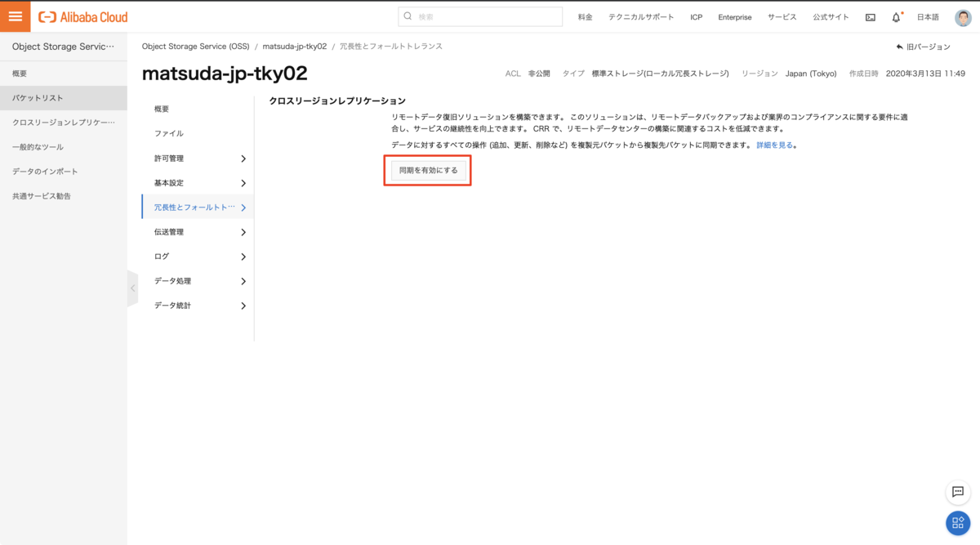Open the notifications bell

896,17
